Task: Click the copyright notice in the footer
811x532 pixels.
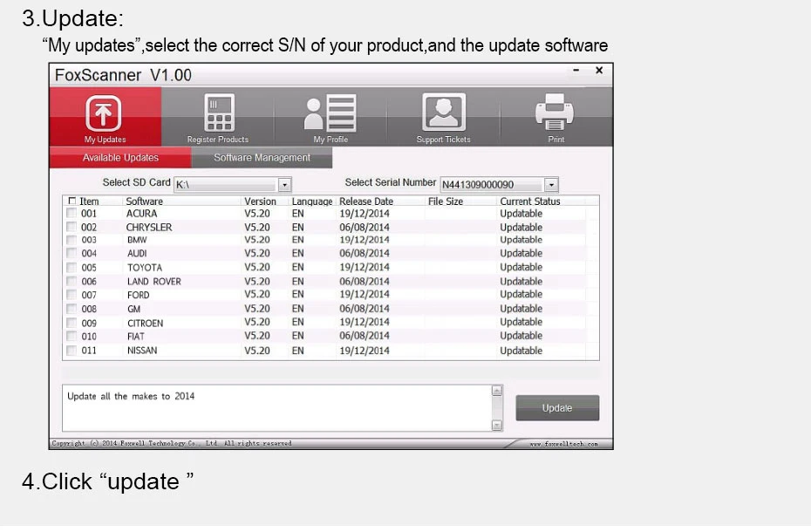Action: (x=172, y=444)
